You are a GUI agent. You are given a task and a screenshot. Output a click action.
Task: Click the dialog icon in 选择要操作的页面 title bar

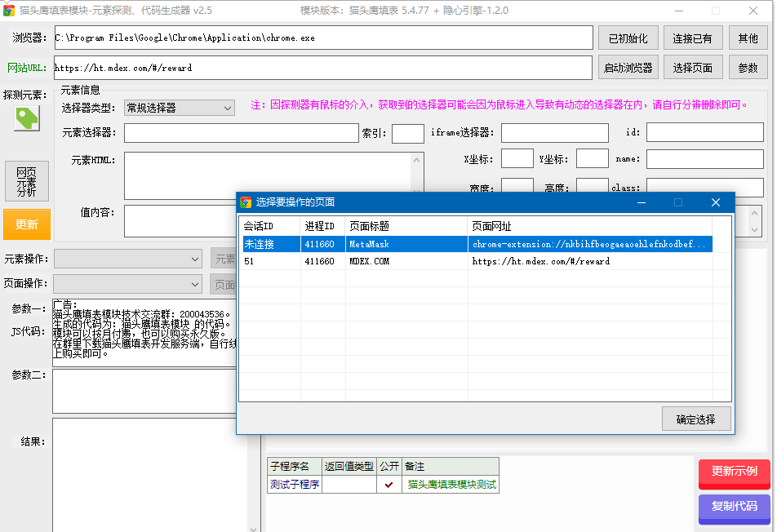[246, 202]
